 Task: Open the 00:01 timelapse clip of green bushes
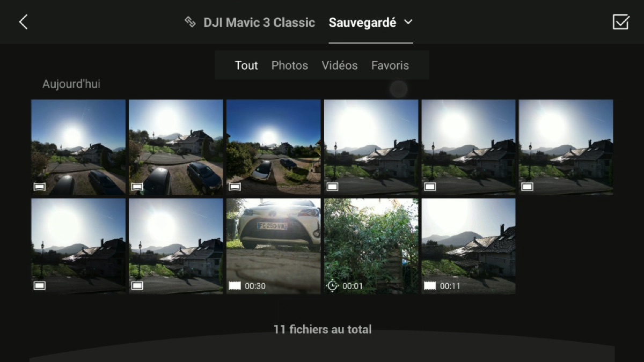371,246
